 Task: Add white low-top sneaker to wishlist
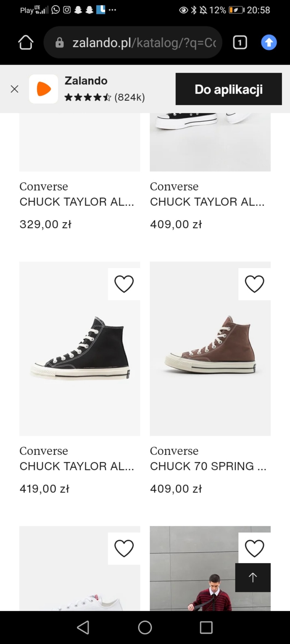tap(124, 548)
